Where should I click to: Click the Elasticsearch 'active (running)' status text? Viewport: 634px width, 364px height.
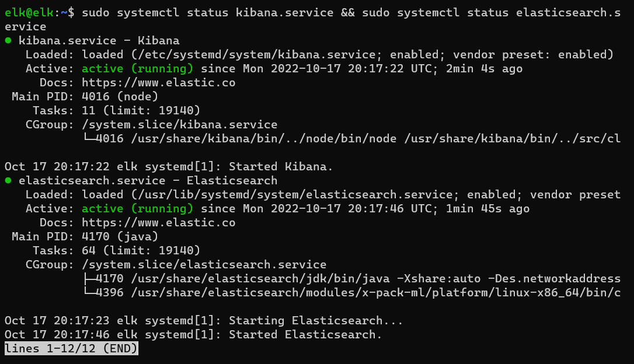point(137,208)
